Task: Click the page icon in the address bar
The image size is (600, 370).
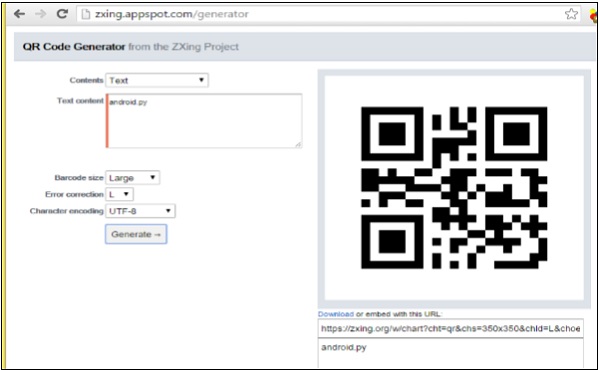Action: pos(86,14)
